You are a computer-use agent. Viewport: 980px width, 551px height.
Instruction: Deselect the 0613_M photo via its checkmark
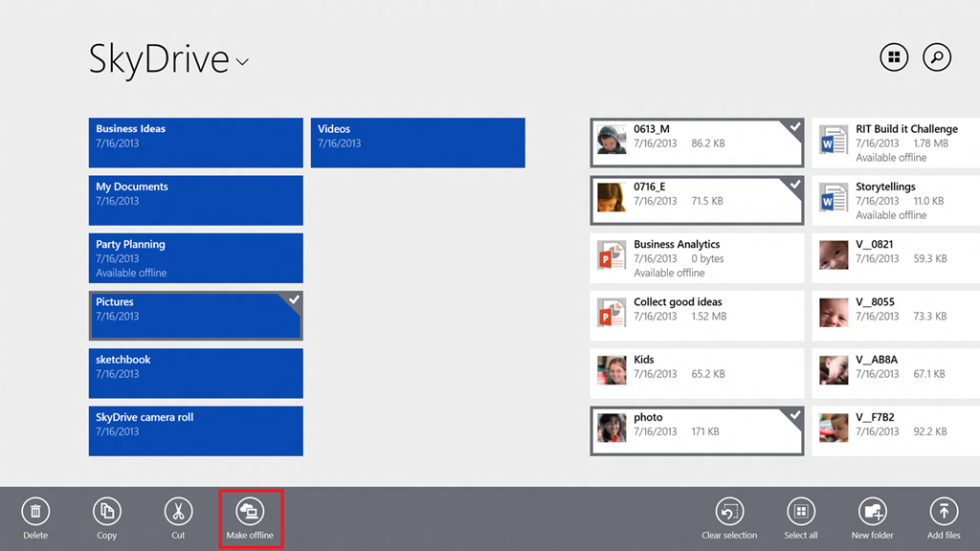tap(793, 127)
